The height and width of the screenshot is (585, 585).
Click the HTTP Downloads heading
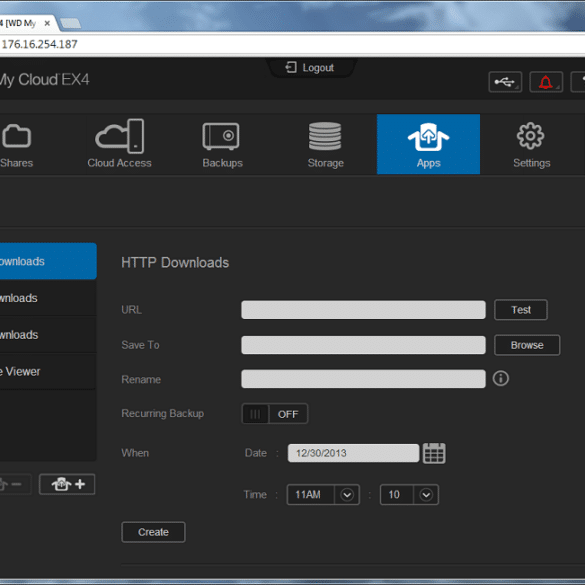tap(175, 263)
